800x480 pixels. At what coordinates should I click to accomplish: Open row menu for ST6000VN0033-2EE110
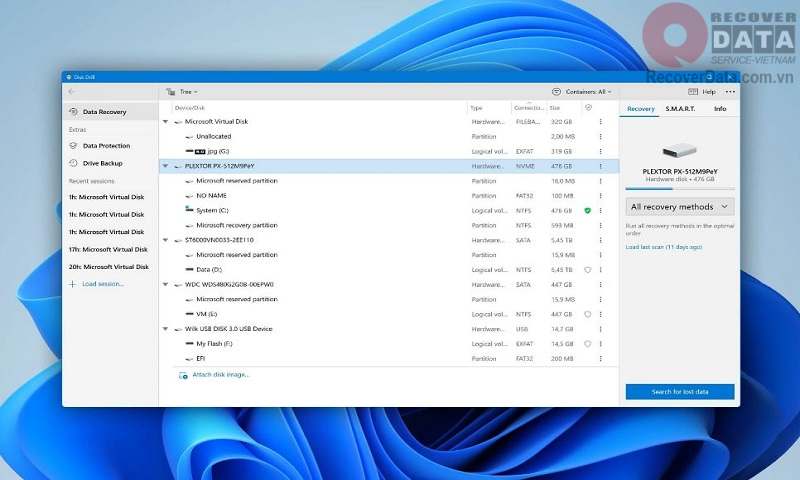[601, 240]
